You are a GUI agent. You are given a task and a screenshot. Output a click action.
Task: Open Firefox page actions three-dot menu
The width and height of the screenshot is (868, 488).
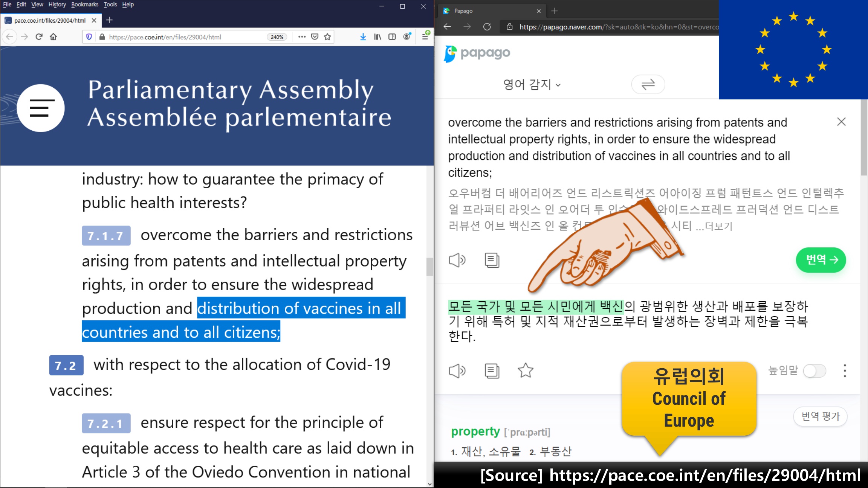tap(302, 37)
